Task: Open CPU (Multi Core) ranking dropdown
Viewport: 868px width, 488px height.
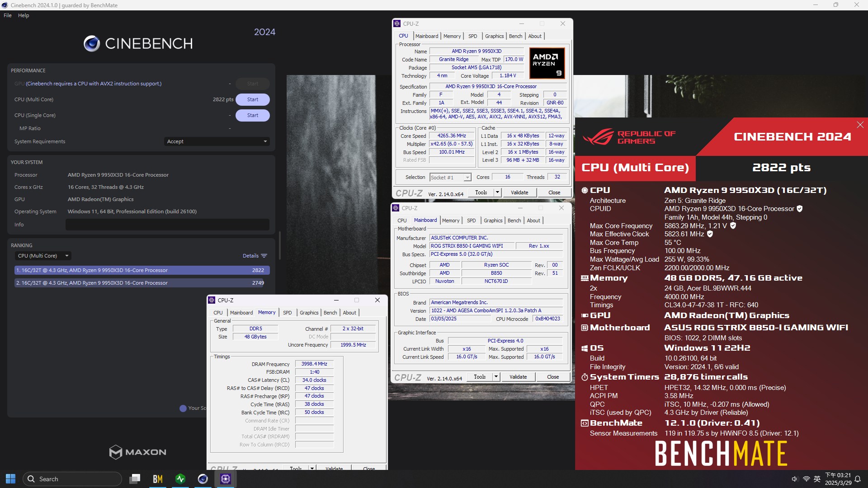Action: 43,256
